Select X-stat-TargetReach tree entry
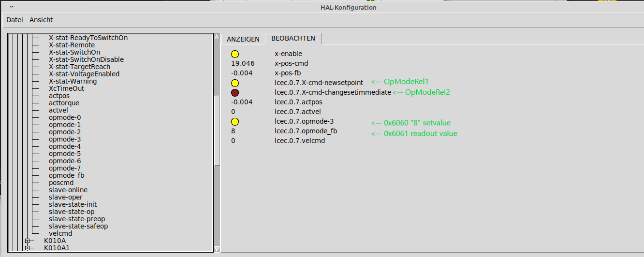Viewport: 644px width, 257px height. (79, 67)
